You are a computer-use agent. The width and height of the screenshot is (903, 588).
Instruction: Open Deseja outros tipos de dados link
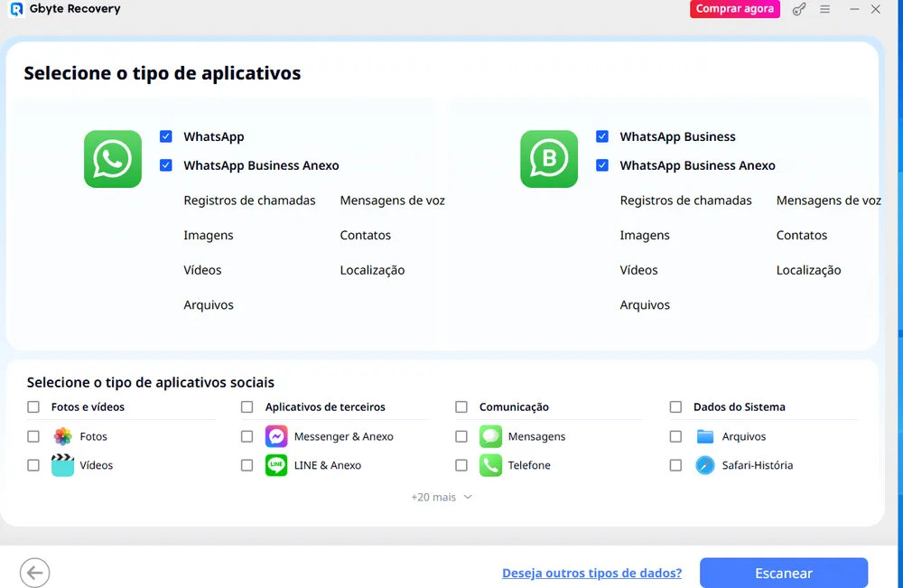point(592,573)
